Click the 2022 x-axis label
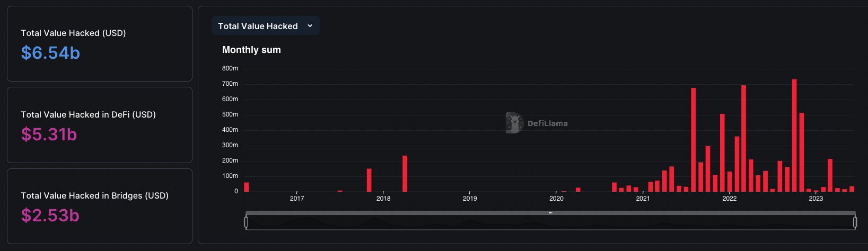Viewport: 868px width, 251px height. coord(730,199)
